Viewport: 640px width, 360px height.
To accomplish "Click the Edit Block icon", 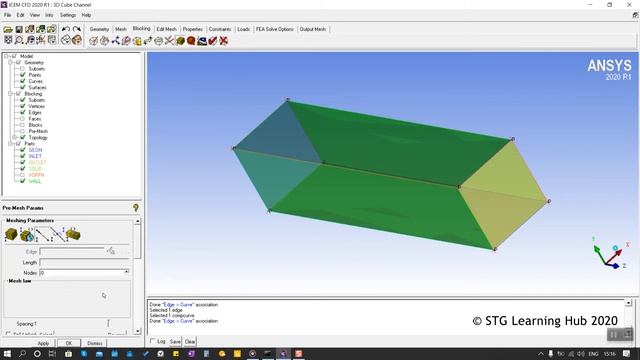I will pos(126,41).
